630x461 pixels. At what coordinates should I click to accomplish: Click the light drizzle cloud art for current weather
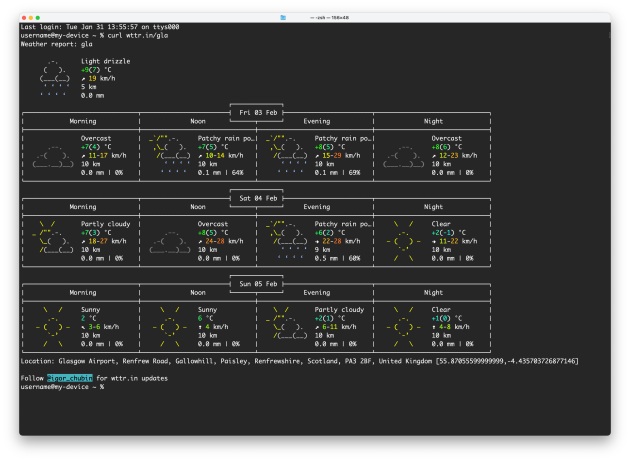pos(55,78)
